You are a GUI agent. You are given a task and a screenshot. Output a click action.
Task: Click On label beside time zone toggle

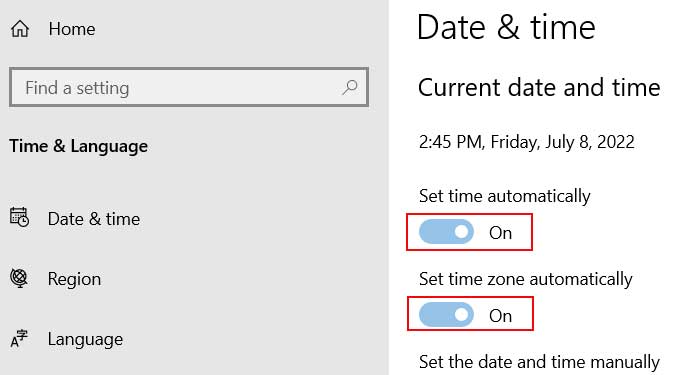500,316
